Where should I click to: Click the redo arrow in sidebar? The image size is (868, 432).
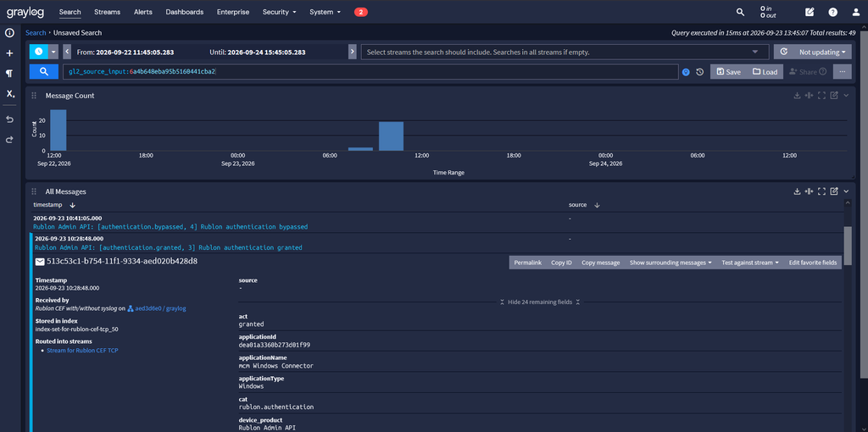click(9, 140)
